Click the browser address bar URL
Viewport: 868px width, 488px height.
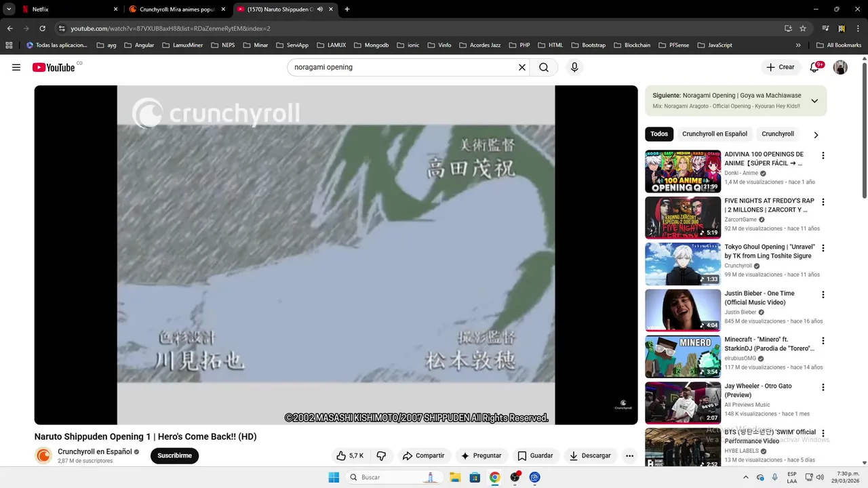pyautogui.click(x=171, y=28)
